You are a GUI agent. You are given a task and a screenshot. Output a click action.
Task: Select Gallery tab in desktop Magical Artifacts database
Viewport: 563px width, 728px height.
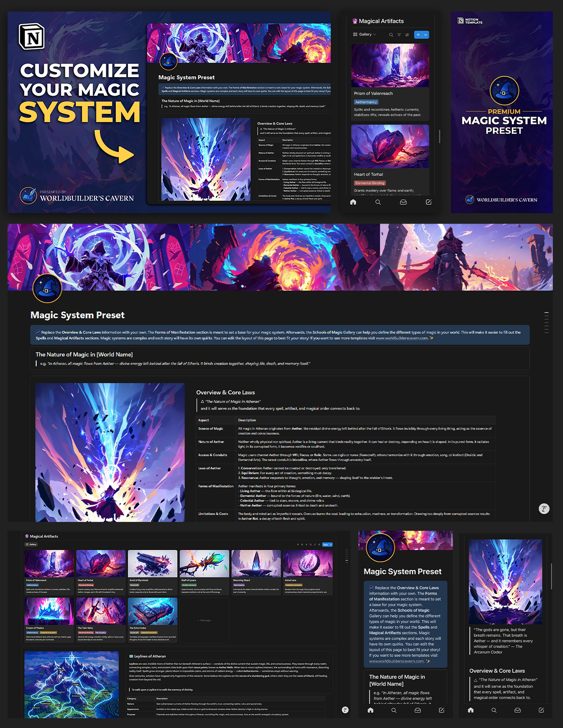coord(31,544)
